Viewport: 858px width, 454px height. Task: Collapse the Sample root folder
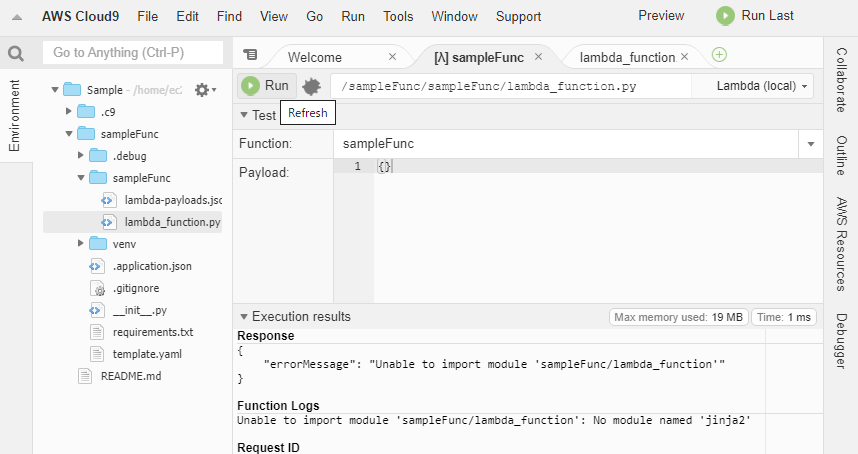pos(55,89)
